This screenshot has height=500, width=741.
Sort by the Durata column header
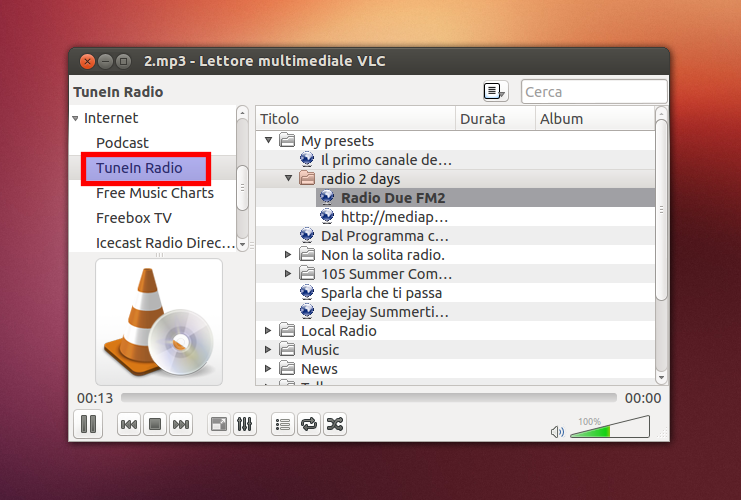[x=495, y=119]
